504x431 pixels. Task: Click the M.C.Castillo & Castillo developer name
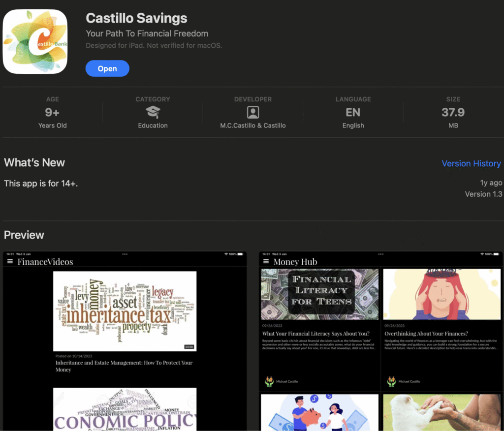coord(253,125)
